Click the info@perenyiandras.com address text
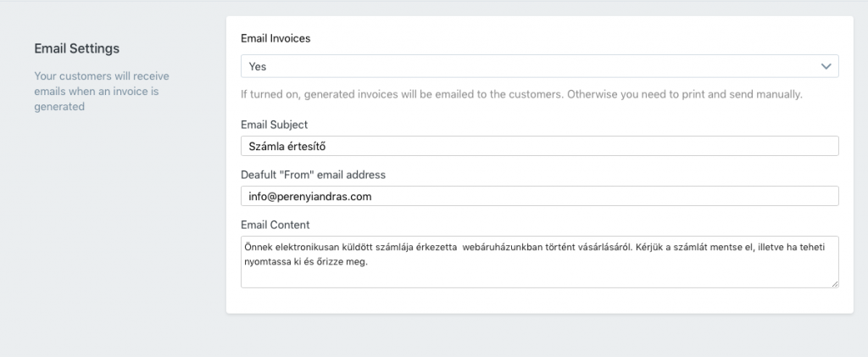The width and height of the screenshot is (868, 357). (x=310, y=197)
